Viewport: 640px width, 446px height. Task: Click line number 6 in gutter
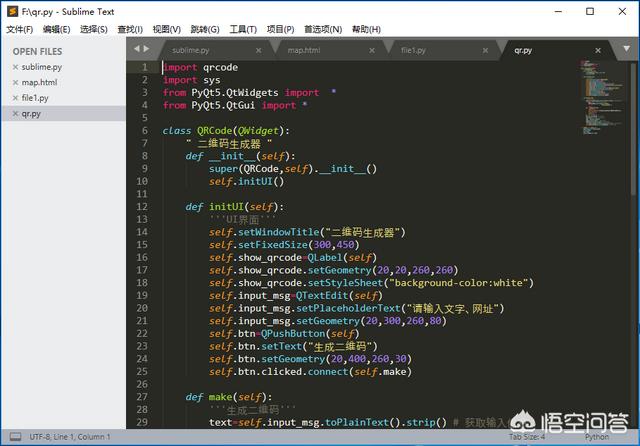coord(144,131)
